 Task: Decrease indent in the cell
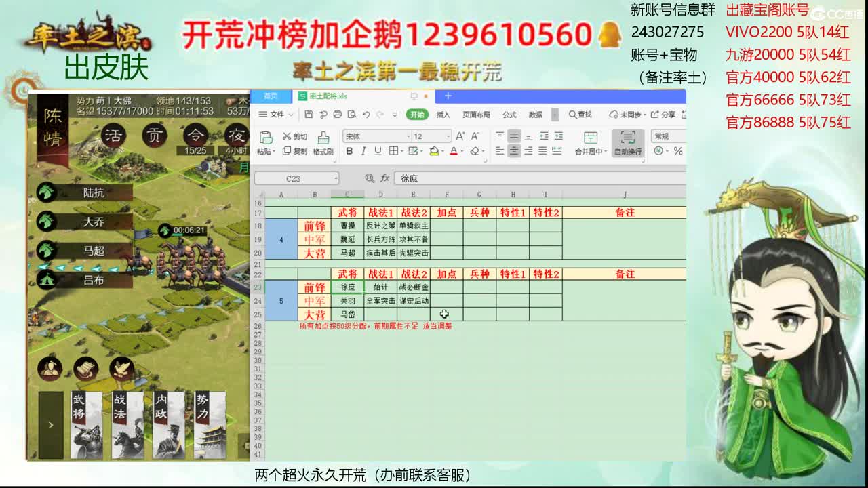(544, 136)
